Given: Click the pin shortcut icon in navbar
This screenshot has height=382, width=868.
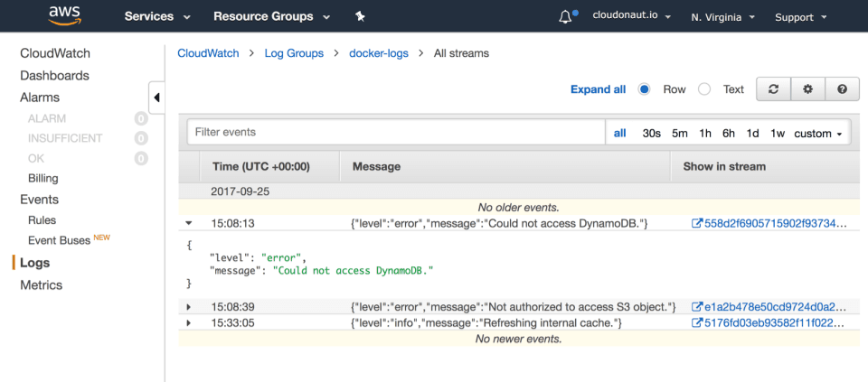Looking at the screenshot, I should click(360, 16).
